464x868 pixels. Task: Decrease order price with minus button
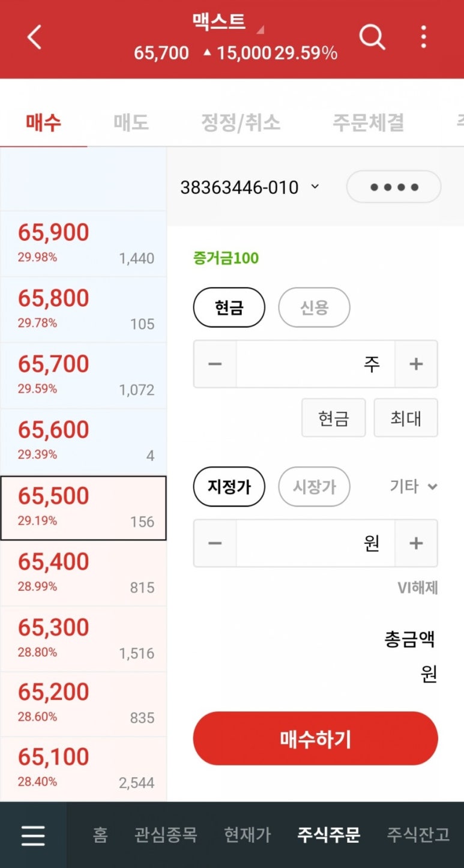coord(215,543)
